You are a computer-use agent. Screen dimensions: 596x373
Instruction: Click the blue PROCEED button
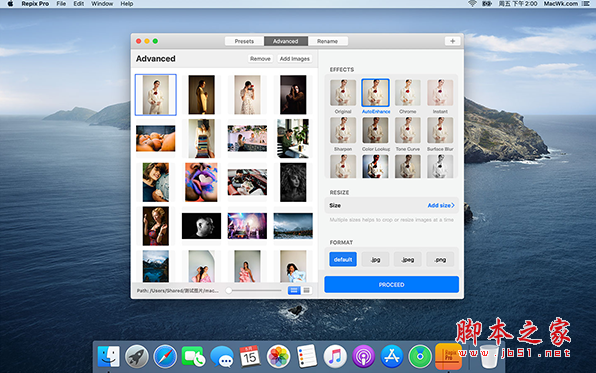click(x=392, y=284)
